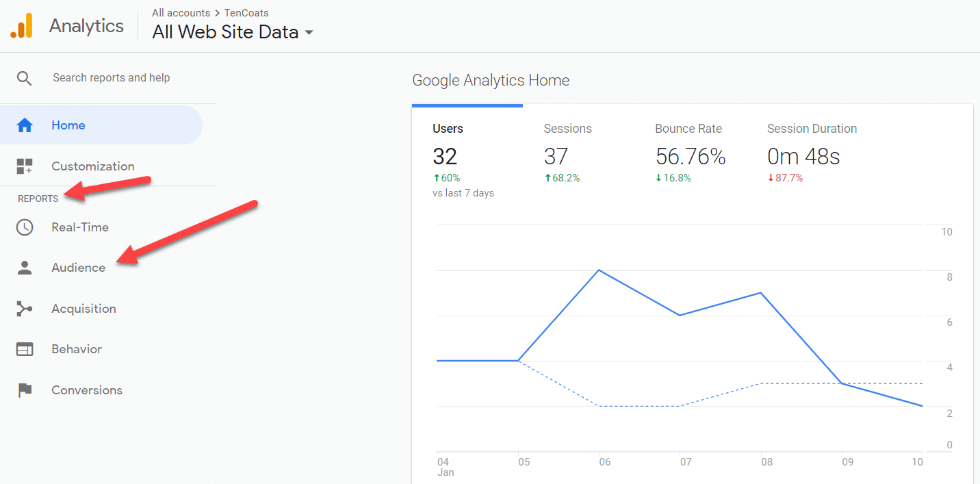Click the 60% users change indicator

pyautogui.click(x=447, y=178)
